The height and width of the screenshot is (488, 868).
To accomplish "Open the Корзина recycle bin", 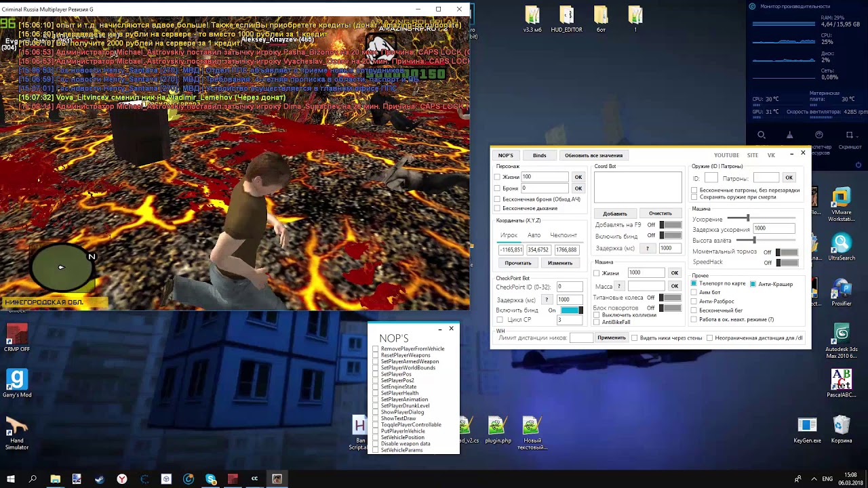I will pyautogui.click(x=842, y=430).
